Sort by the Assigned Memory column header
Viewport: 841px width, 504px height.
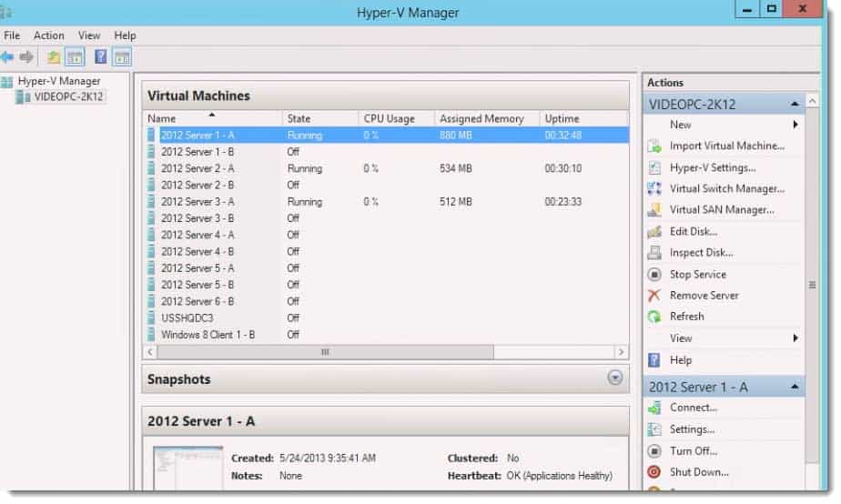point(487,118)
